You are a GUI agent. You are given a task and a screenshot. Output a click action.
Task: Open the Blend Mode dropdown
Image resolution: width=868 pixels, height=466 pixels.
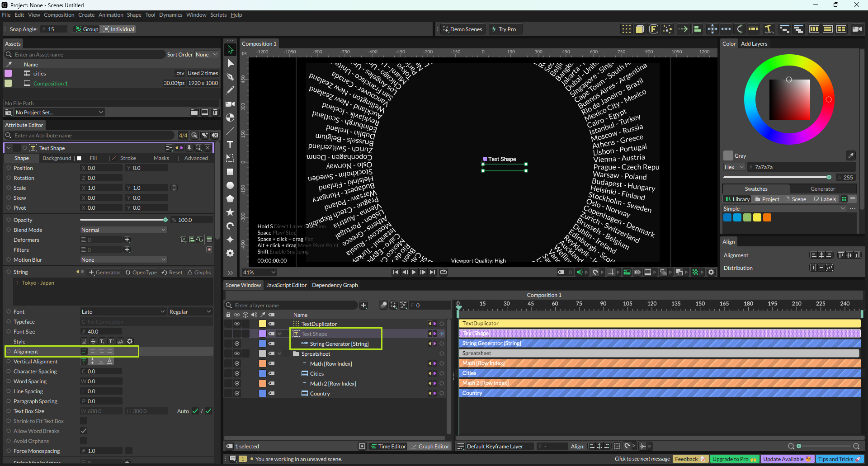coord(123,230)
